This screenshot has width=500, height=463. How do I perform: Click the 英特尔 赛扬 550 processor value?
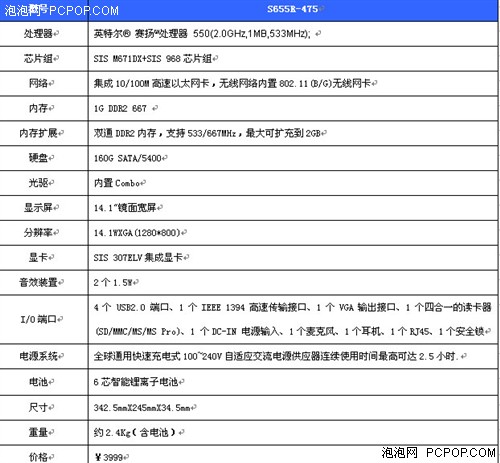[x=202, y=34]
